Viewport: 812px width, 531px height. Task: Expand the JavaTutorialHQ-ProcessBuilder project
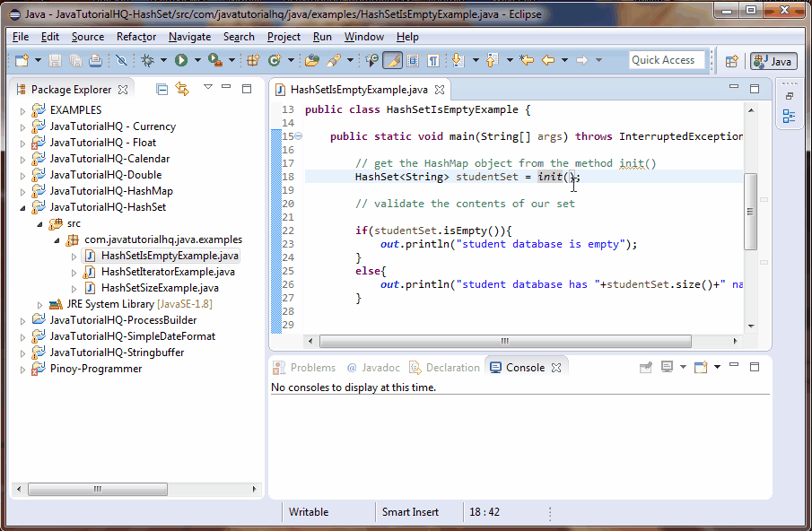click(x=21, y=320)
